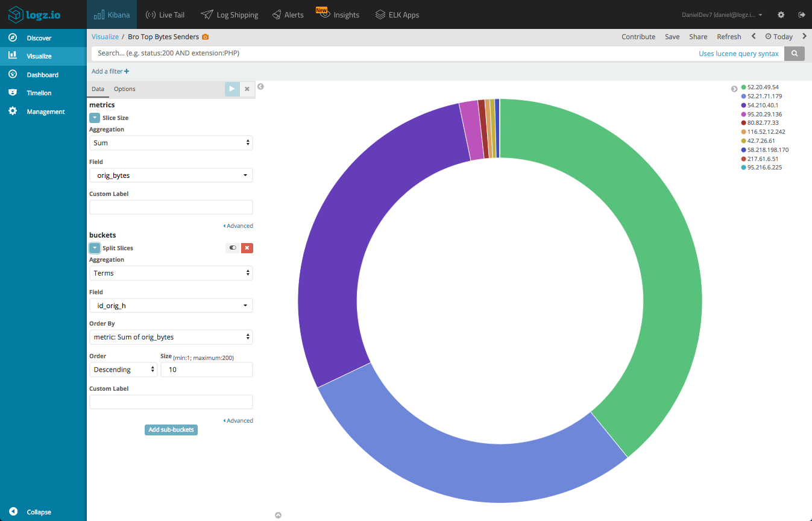Disable the Split Slices aggregation toggle

(233, 248)
